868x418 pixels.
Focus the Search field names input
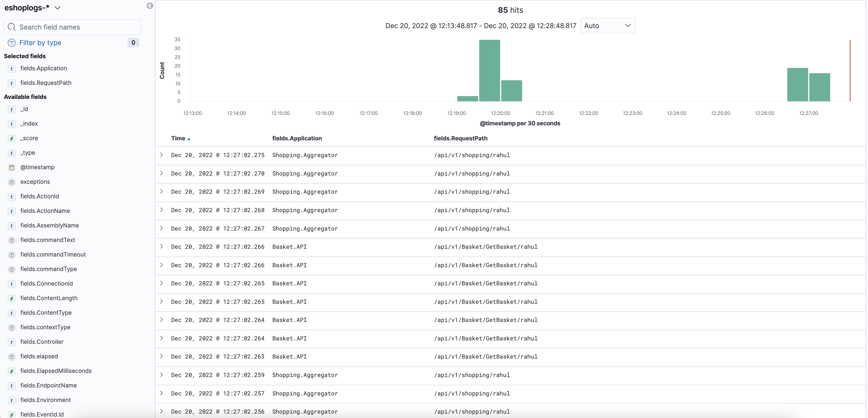(x=72, y=27)
